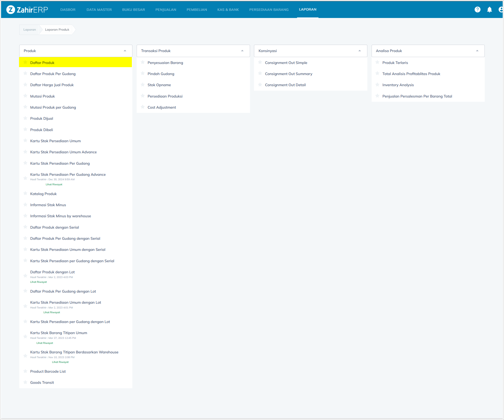Open the help question mark icon

tap(477, 10)
